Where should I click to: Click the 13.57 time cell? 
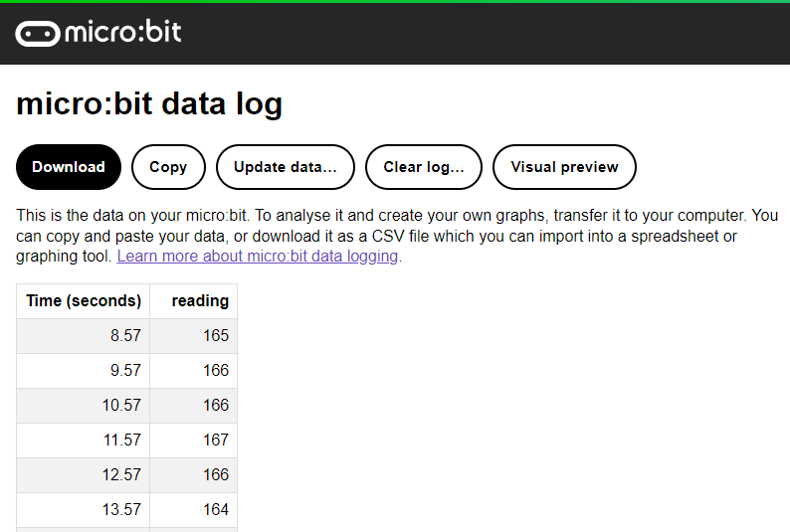(x=84, y=509)
